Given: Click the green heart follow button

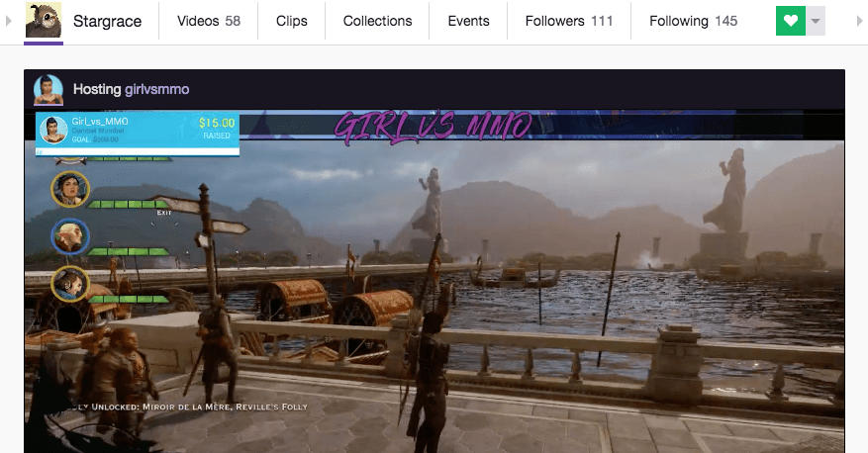Looking at the screenshot, I should 791,21.
